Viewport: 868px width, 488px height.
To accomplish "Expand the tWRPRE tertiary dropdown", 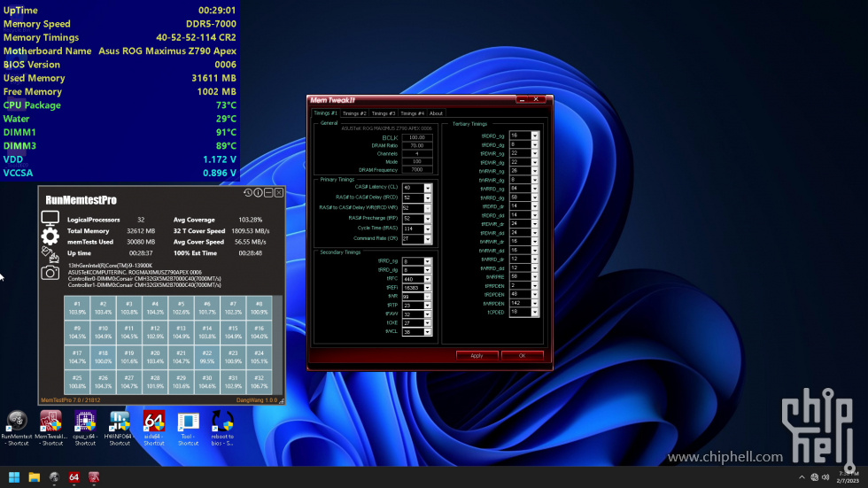I will click(534, 276).
